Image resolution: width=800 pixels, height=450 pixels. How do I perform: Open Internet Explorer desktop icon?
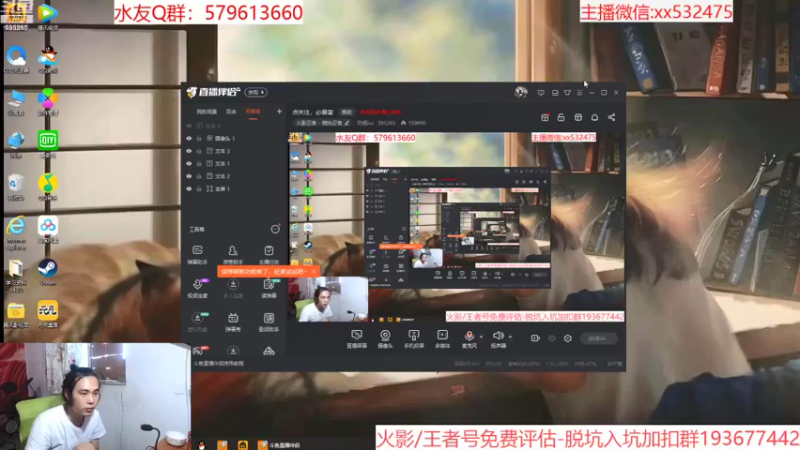(x=16, y=233)
